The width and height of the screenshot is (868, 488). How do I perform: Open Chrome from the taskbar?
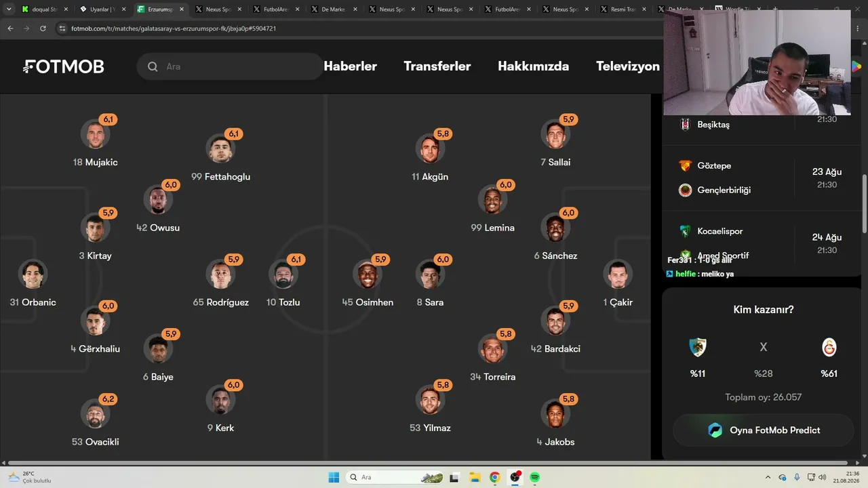coord(495,478)
